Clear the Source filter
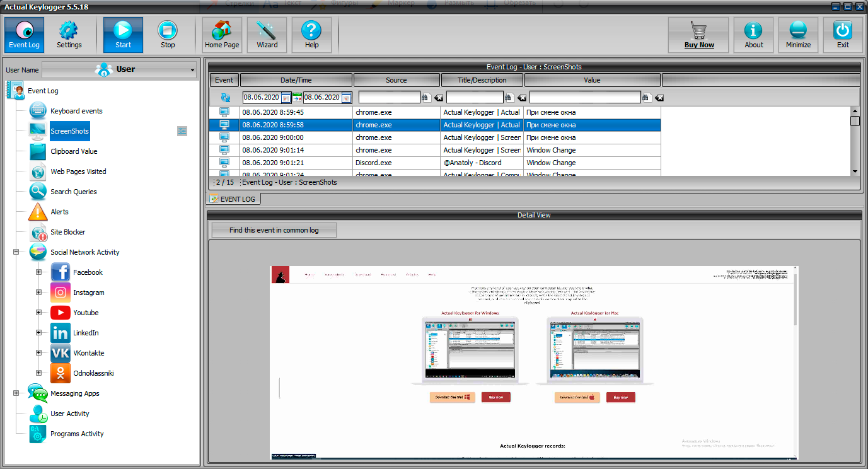 [x=439, y=98]
